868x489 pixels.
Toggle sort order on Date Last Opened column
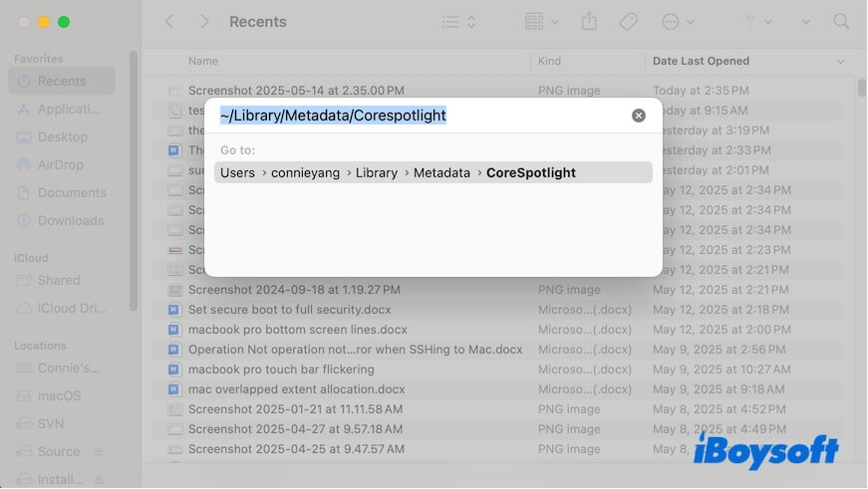click(840, 62)
